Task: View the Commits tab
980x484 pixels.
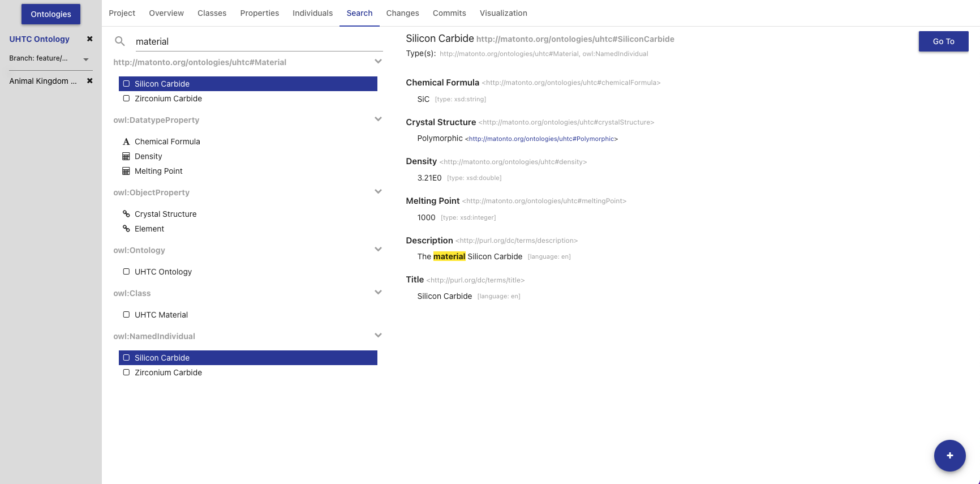Action: coord(449,13)
